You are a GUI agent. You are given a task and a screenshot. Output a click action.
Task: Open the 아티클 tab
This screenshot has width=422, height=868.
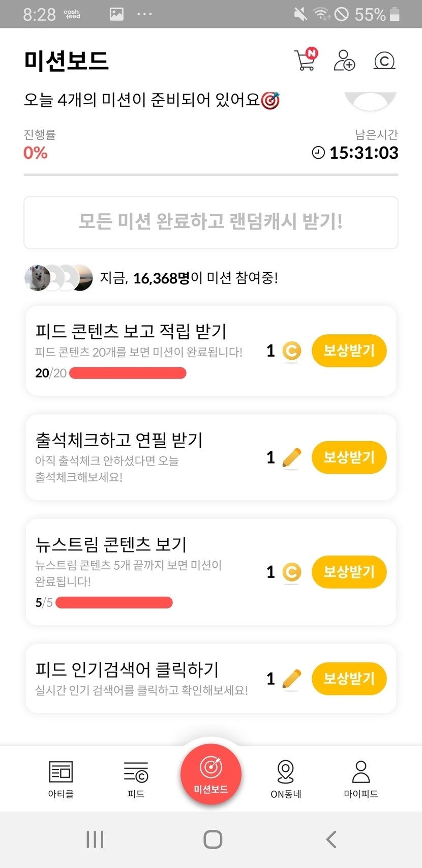[x=61, y=778]
